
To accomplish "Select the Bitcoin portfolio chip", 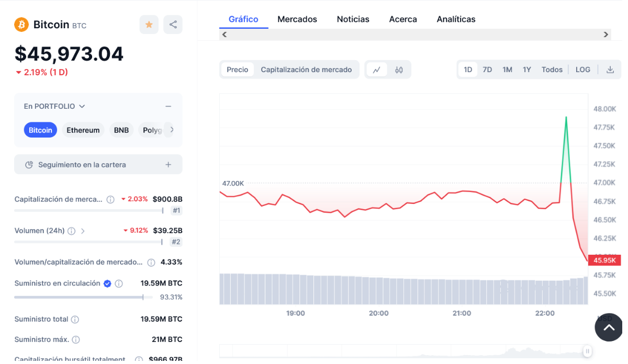I will coord(40,130).
